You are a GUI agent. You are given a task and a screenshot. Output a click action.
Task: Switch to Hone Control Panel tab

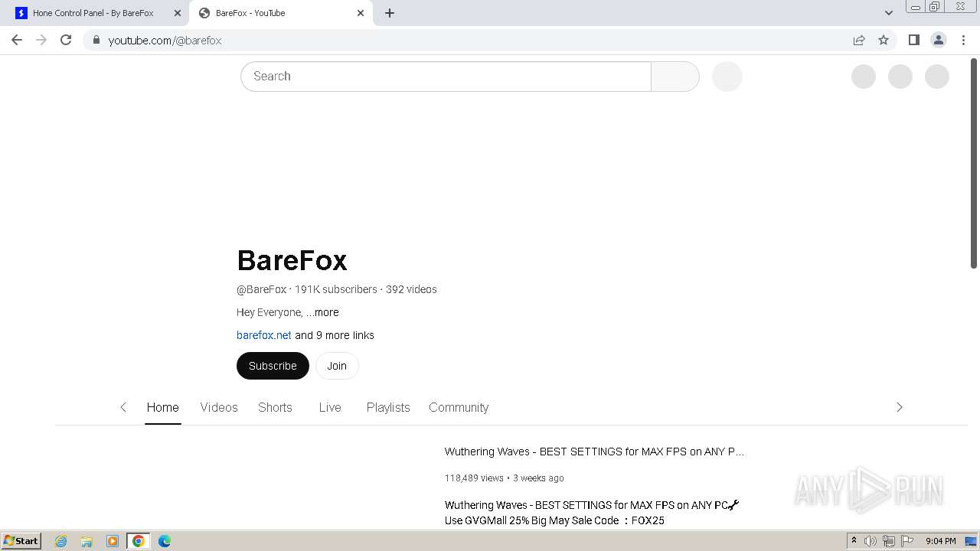(93, 13)
